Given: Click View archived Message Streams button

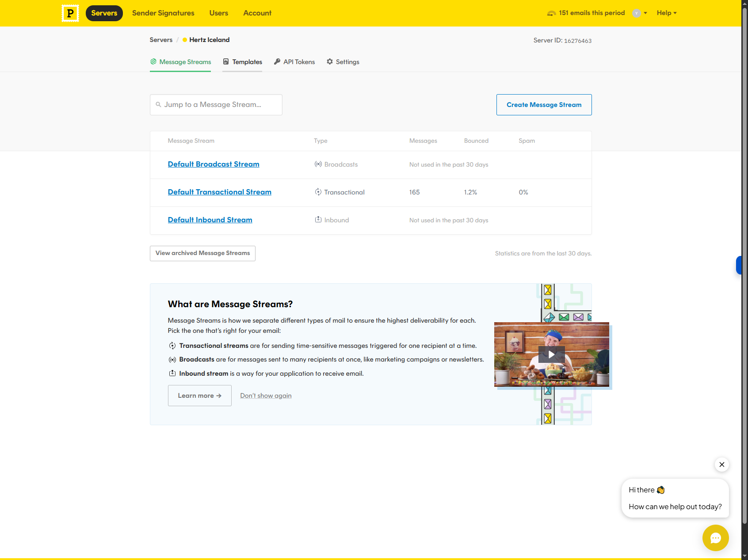Looking at the screenshot, I should point(202,253).
